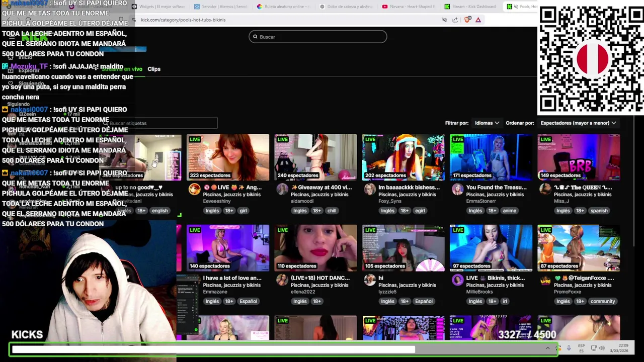Open stream thumbnail with 323 espectadores

coord(228,157)
